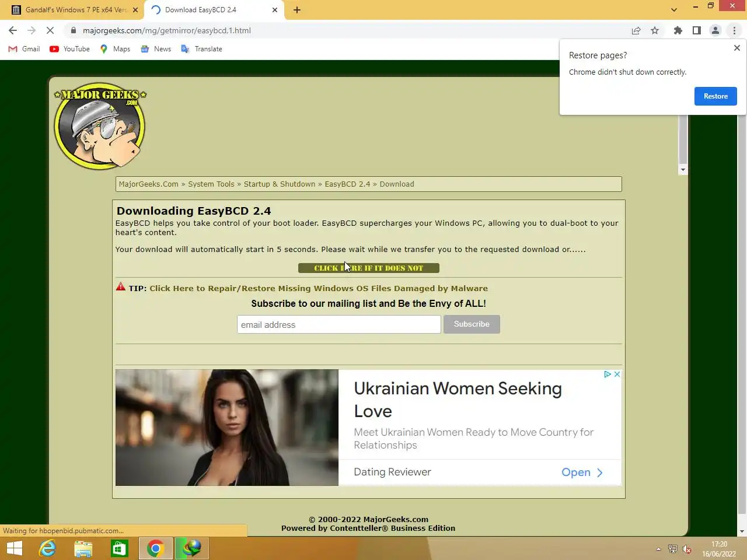The image size is (747, 560).
Task: Dismiss the Restore pages popup
Action: (736, 48)
